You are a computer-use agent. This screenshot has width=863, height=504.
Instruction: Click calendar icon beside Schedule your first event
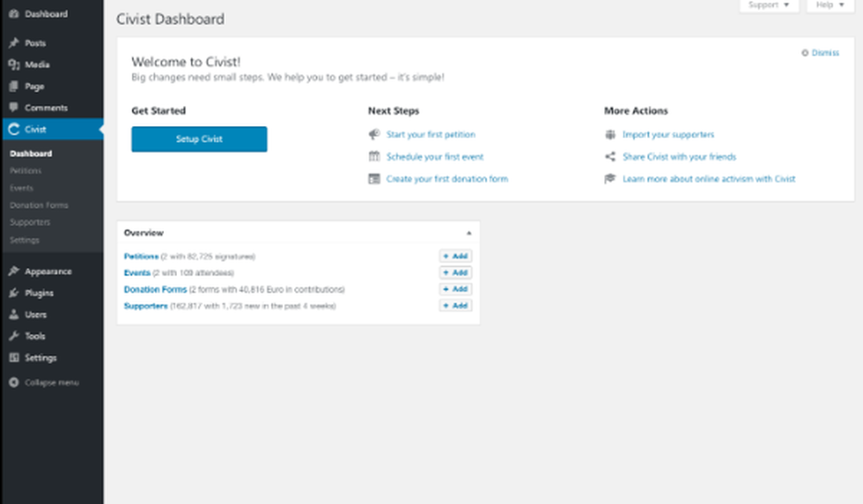tap(375, 156)
